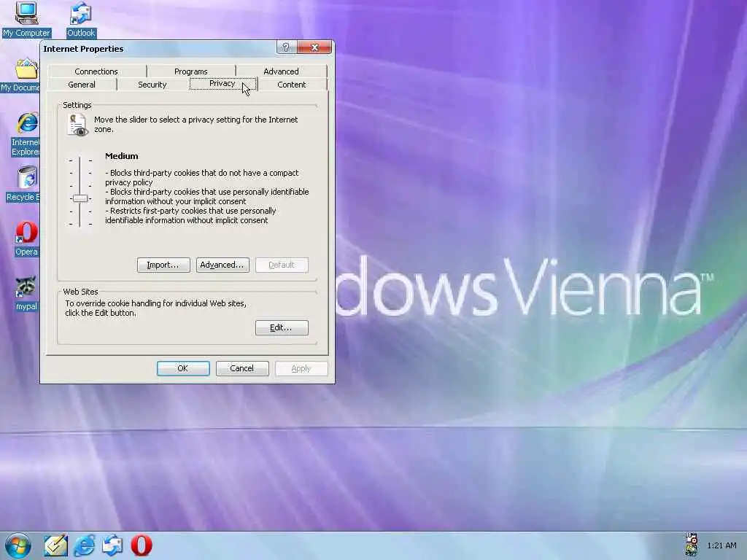
Task: Click the dialog help question-mark button
Action: (x=286, y=47)
